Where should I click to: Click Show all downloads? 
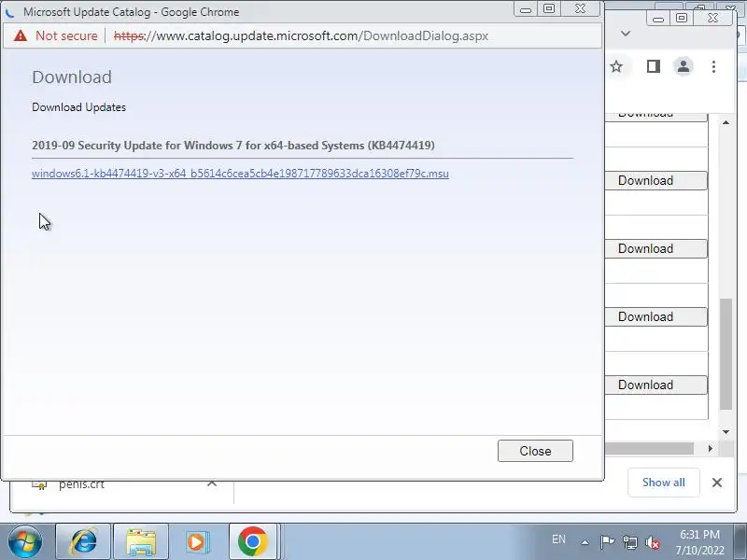pyautogui.click(x=663, y=483)
